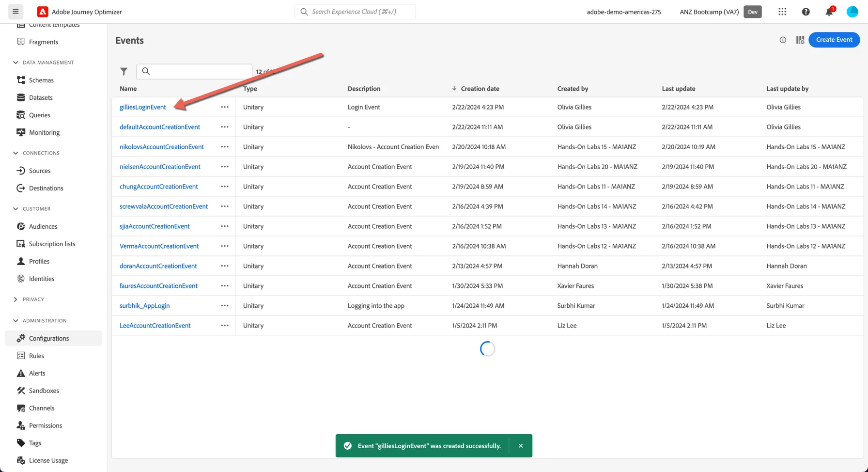Collapse the Data Management section

[15, 63]
